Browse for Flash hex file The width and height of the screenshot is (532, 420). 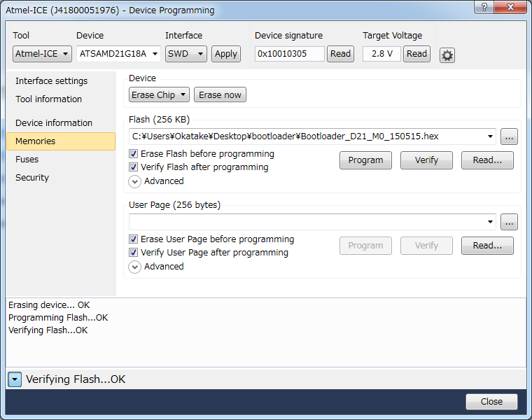[x=509, y=136]
